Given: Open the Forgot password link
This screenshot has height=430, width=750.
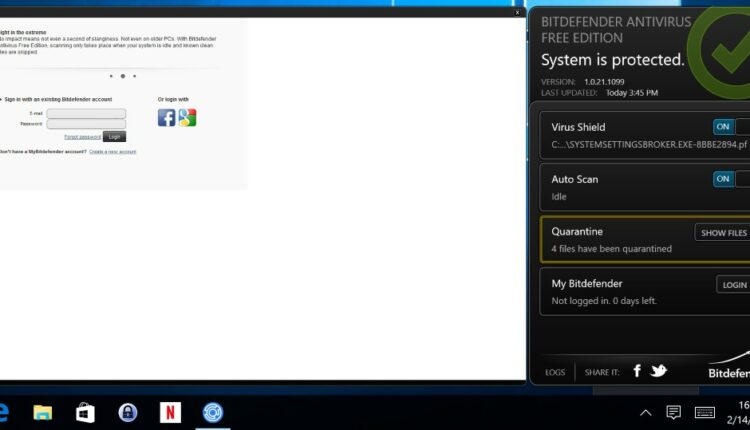Looking at the screenshot, I should pyautogui.click(x=82, y=137).
